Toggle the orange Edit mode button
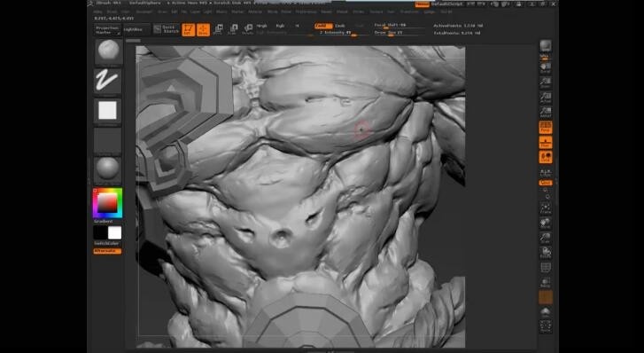Viewport: 644px width, 353px height. [x=188, y=29]
